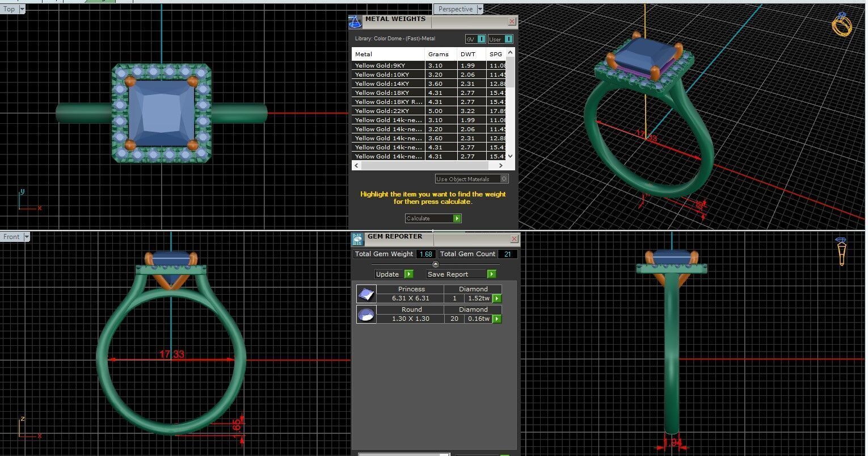Click the round gem thumbnail
Image resolution: width=868 pixels, height=456 pixels.
tap(366, 315)
